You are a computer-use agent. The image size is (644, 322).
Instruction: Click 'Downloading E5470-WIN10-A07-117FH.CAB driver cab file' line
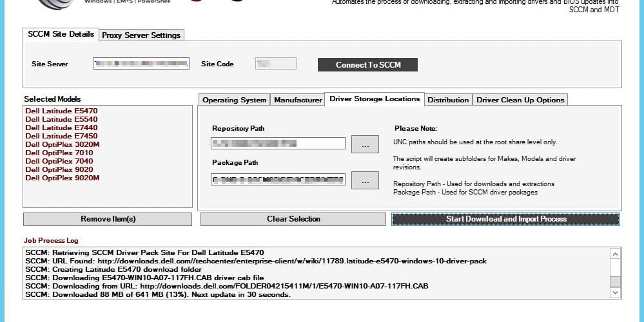click(x=144, y=278)
